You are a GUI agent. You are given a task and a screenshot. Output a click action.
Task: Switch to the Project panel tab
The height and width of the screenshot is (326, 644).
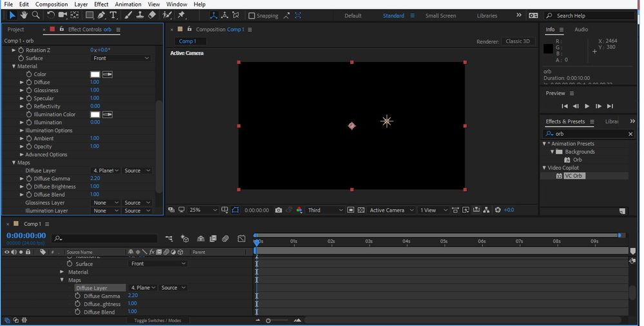[x=15, y=29]
